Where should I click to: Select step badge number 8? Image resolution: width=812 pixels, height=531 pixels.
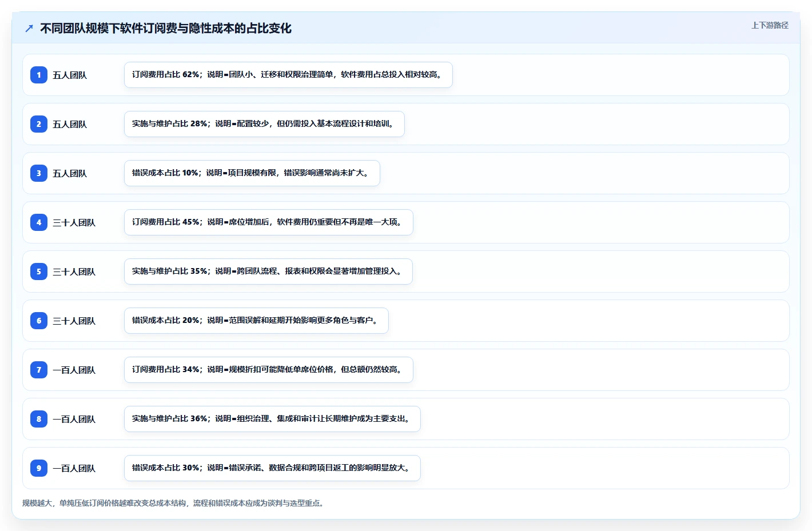pos(39,419)
